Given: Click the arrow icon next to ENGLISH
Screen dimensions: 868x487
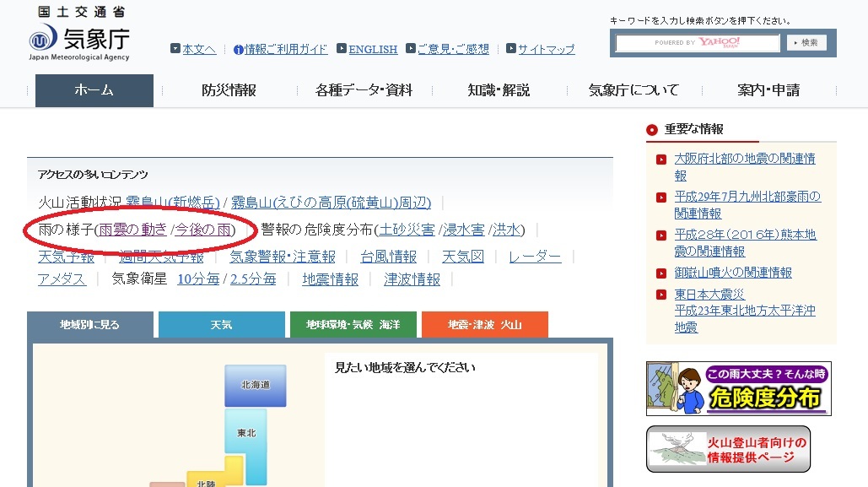Looking at the screenshot, I should click(x=342, y=49).
